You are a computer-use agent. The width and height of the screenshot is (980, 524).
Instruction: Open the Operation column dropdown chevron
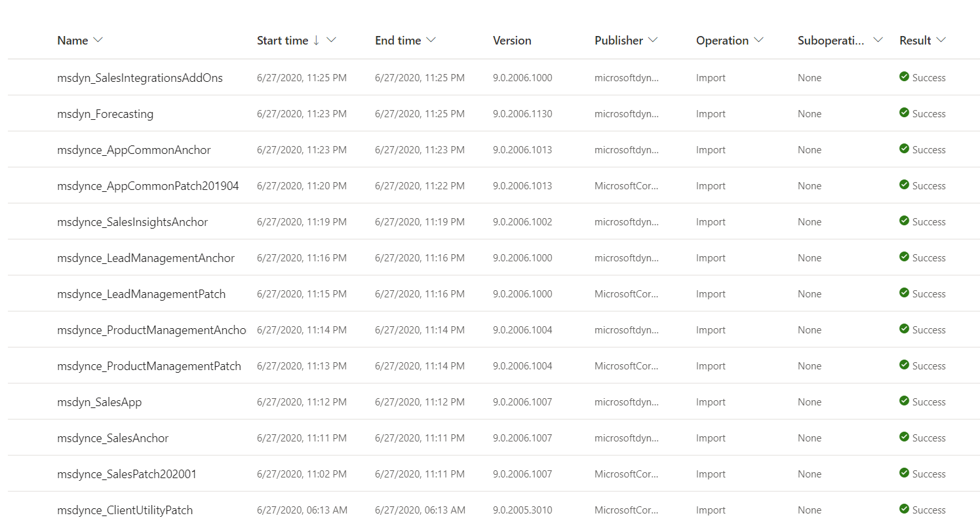pyautogui.click(x=758, y=40)
